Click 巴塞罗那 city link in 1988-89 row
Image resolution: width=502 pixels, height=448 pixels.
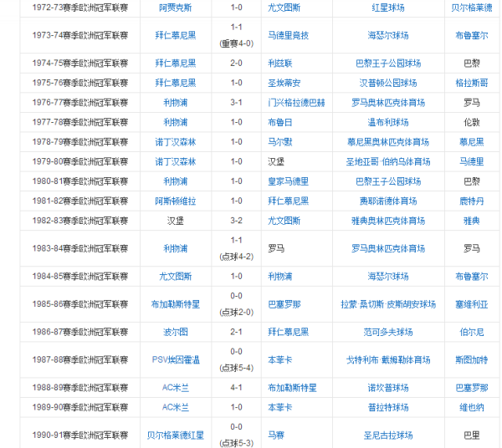point(472,388)
